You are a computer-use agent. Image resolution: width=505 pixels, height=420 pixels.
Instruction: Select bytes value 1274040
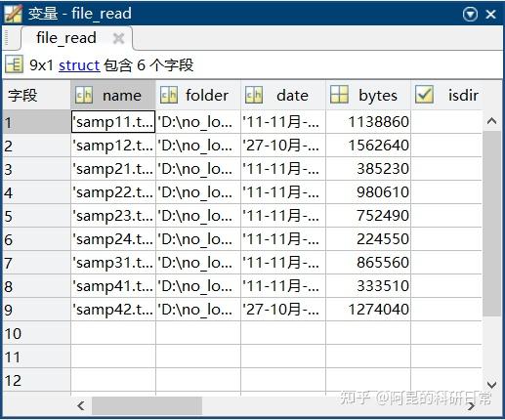click(368, 310)
